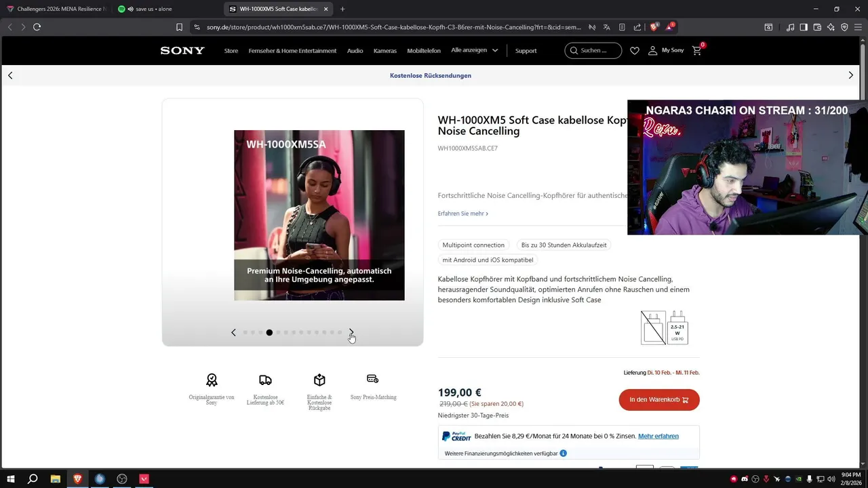The image size is (868, 488).
Task: Click the Bis zu 30 Stunden Akkulaufzeit chip
Action: click(x=564, y=245)
